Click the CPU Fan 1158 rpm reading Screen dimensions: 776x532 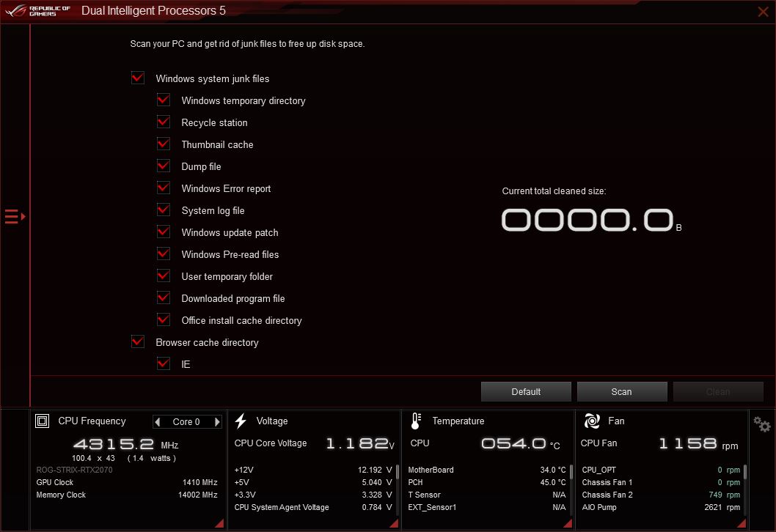point(698,443)
